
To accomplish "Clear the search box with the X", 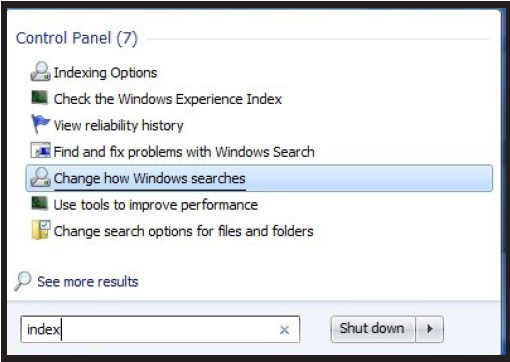I will pos(284,330).
